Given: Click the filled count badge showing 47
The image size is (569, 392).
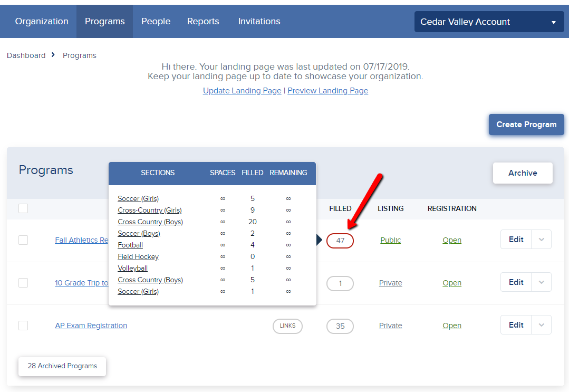Looking at the screenshot, I should pyautogui.click(x=340, y=239).
